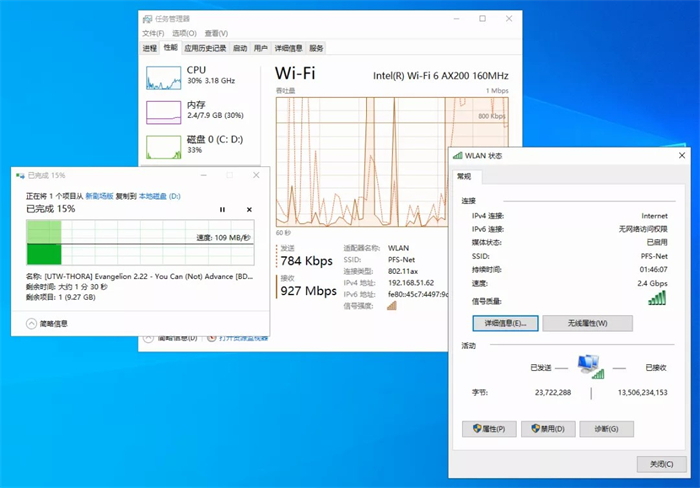Open the 本地磁盘 (D:) destination link

(x=160, y=196)
